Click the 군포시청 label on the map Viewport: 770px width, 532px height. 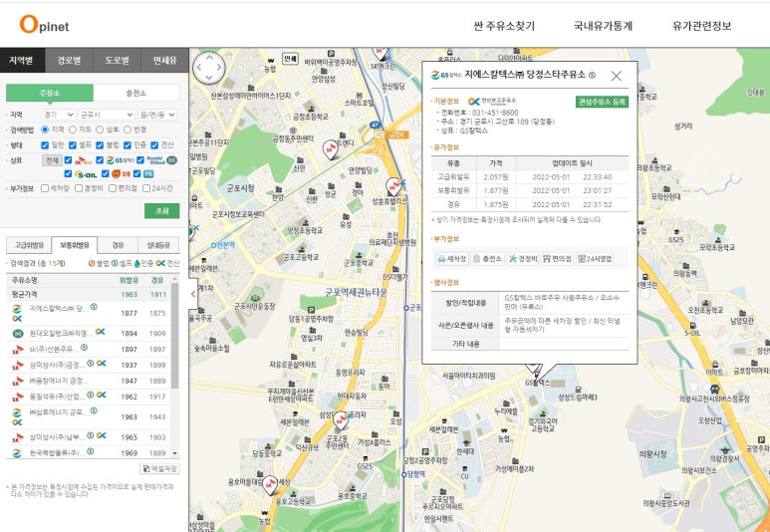[241, 188]
